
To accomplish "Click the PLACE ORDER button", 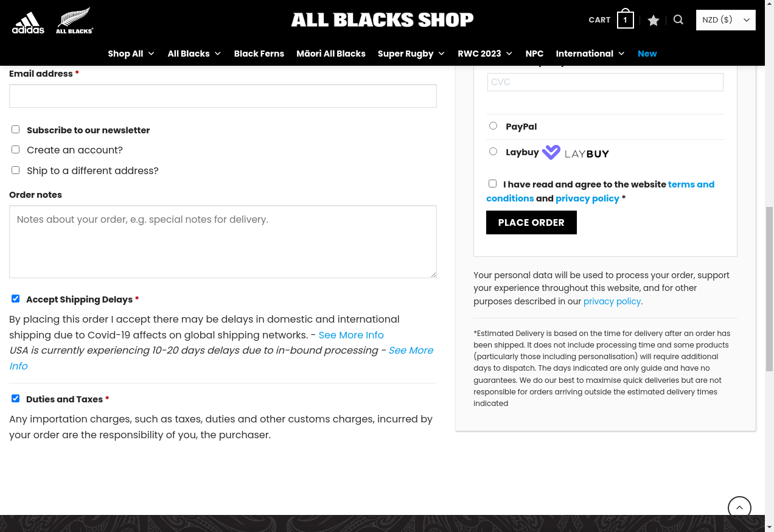I will [x=531, y=222].
